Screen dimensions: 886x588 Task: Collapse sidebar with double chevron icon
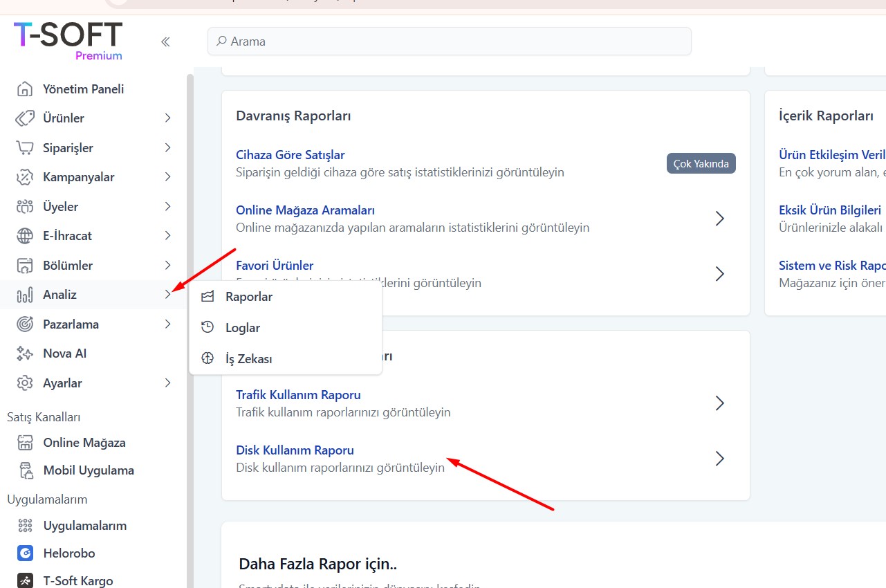(x=165, y=42)
